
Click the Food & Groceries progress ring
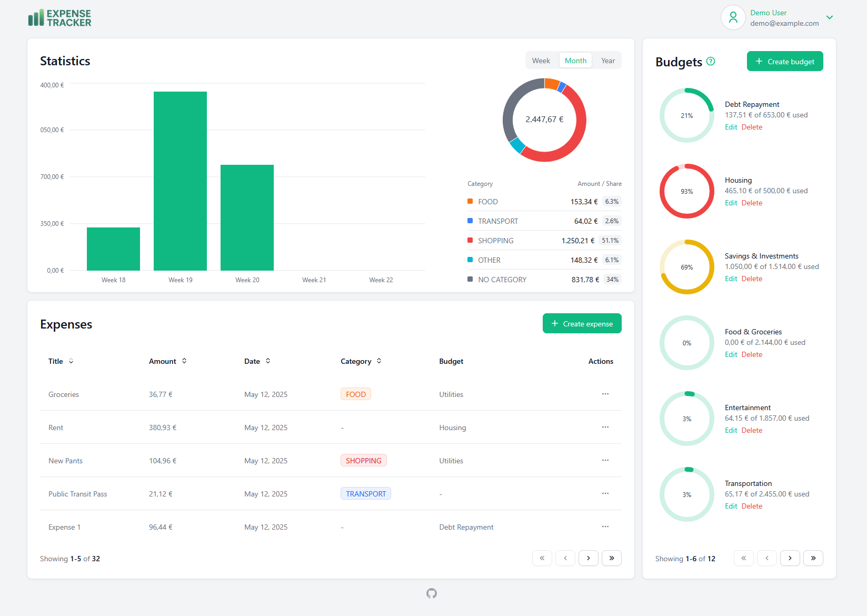(687, 343)
